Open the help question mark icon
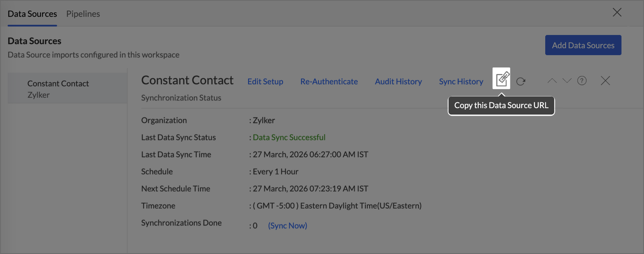 click(x=582, y=81)
